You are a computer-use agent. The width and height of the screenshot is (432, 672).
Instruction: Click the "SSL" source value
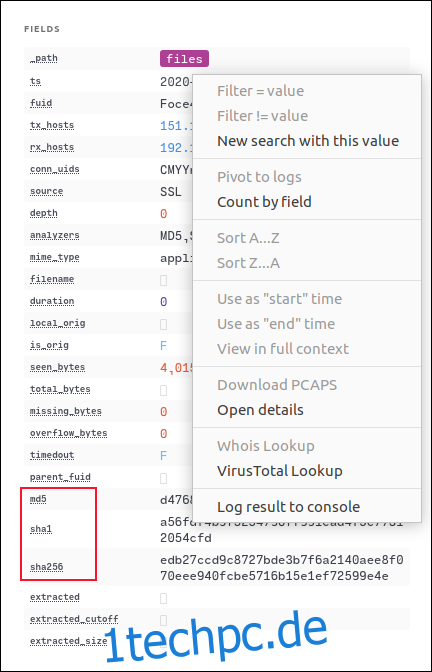[x=171, y=192]
